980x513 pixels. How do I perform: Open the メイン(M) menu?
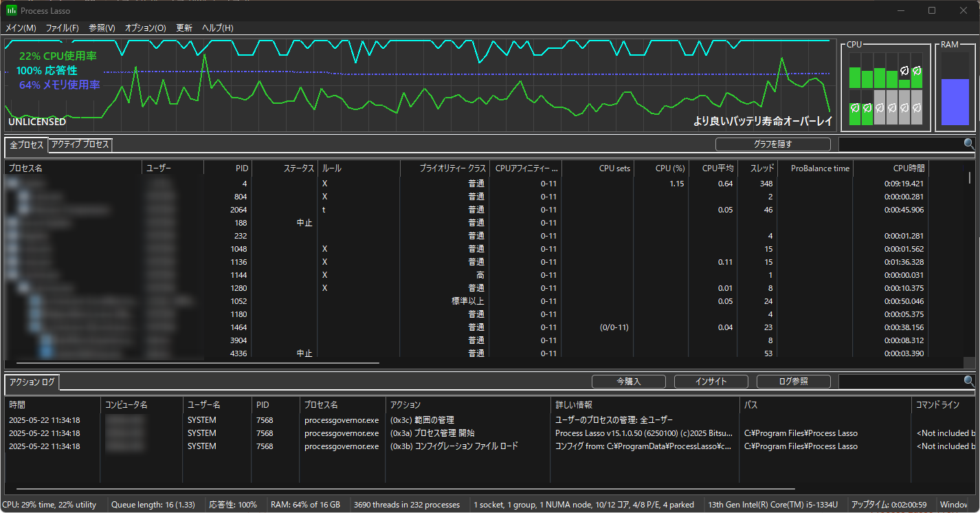coord(21,28)
